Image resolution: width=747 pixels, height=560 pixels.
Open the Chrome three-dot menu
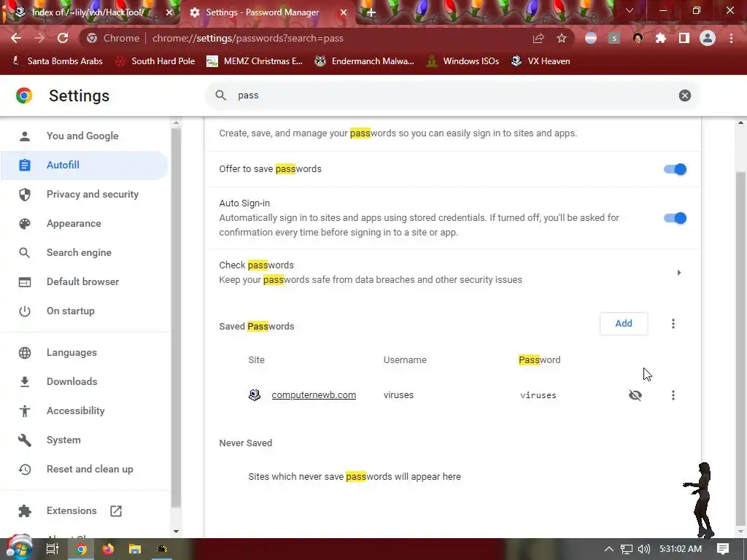(731, 38)
